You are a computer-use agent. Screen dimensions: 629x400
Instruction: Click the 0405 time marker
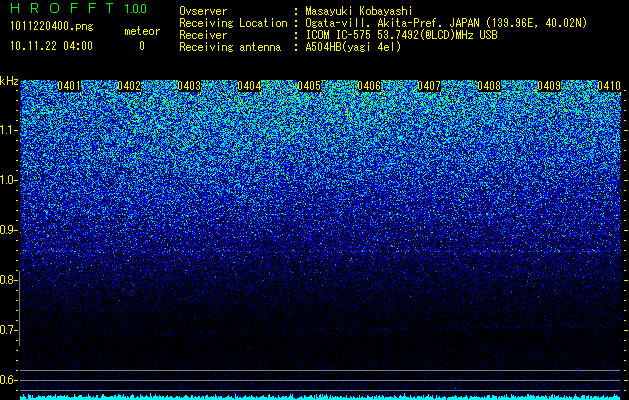click(309, 86)
